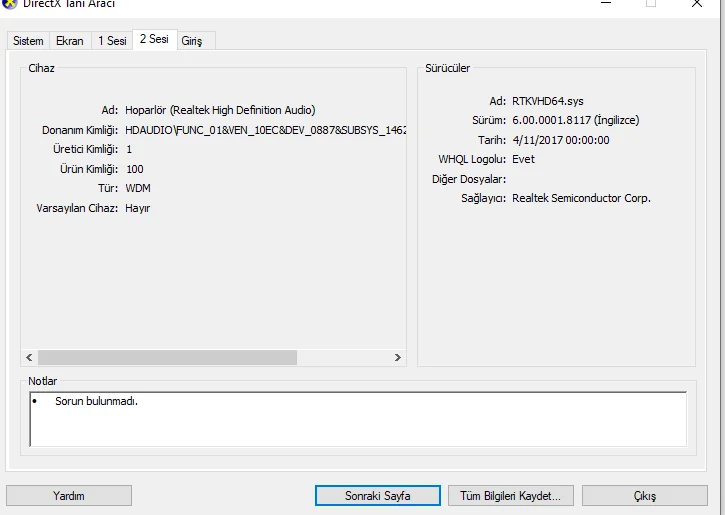
Task: Click the 'Diğer Dosyalar:' label
Action: point(469,179)
